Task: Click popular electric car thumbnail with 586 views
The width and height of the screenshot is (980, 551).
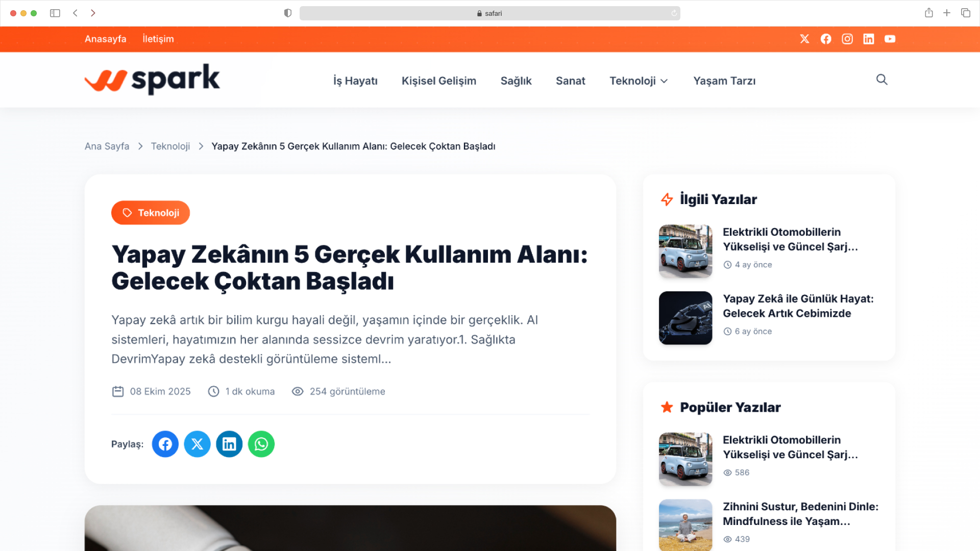Action: [685, 459]
